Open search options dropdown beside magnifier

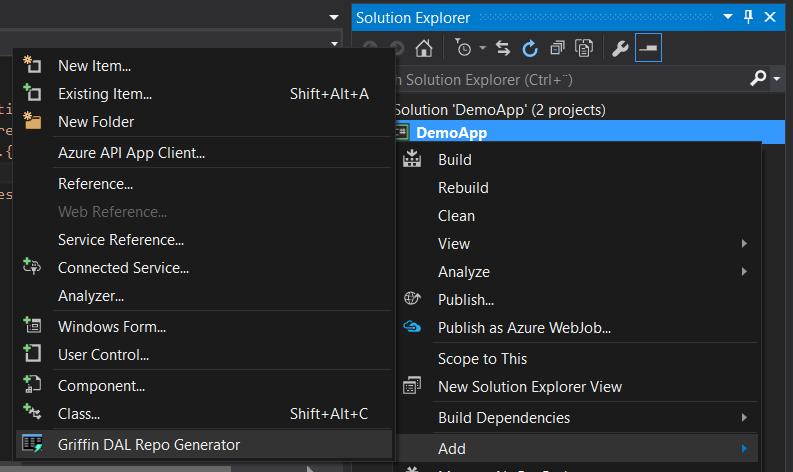pyautogui.click(x=777, y=79)
